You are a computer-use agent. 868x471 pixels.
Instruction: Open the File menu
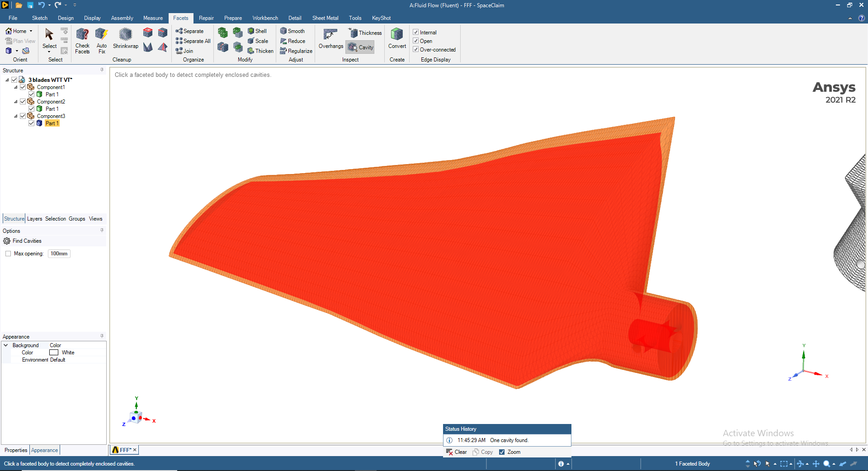pyautogui.click(x=13, y=18)
